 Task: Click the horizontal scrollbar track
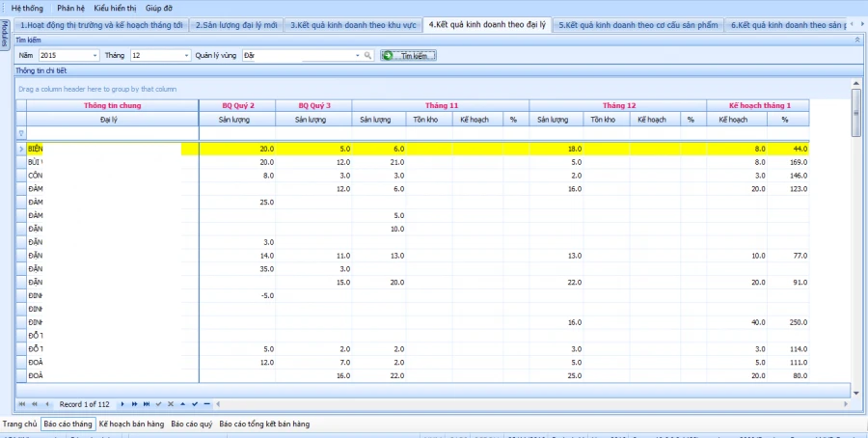click(530, 404)
